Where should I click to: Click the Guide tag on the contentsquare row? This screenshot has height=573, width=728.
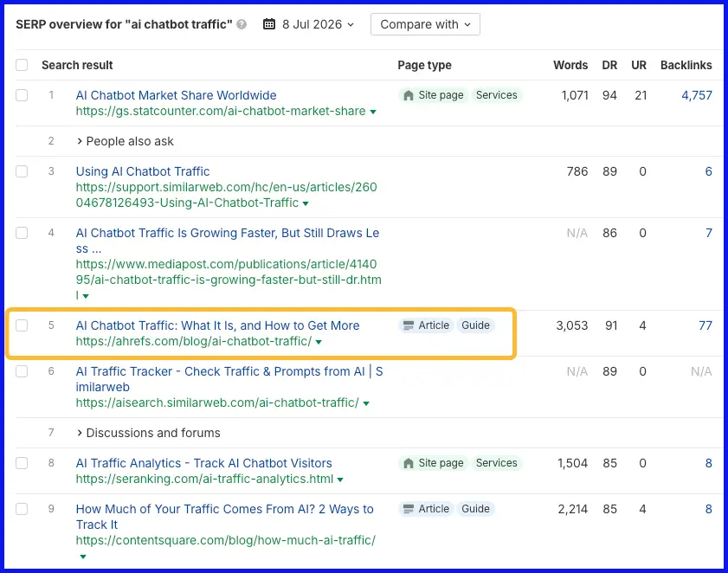pos(475,509)
